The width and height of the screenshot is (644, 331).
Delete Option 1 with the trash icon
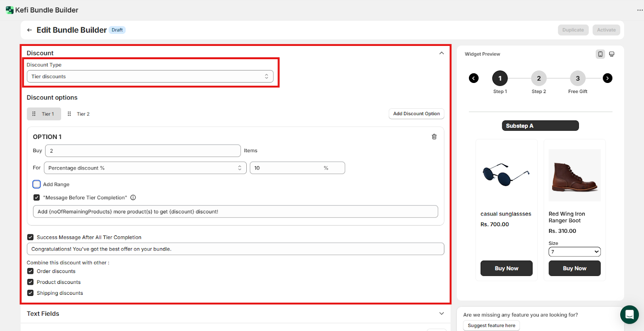pos(434,137)
